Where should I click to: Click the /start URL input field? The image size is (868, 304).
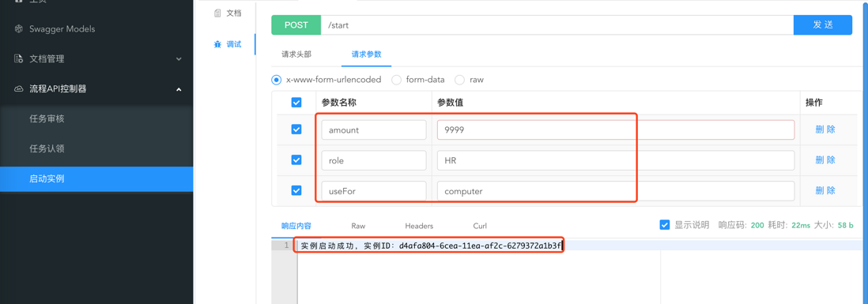tap(557, 25)
